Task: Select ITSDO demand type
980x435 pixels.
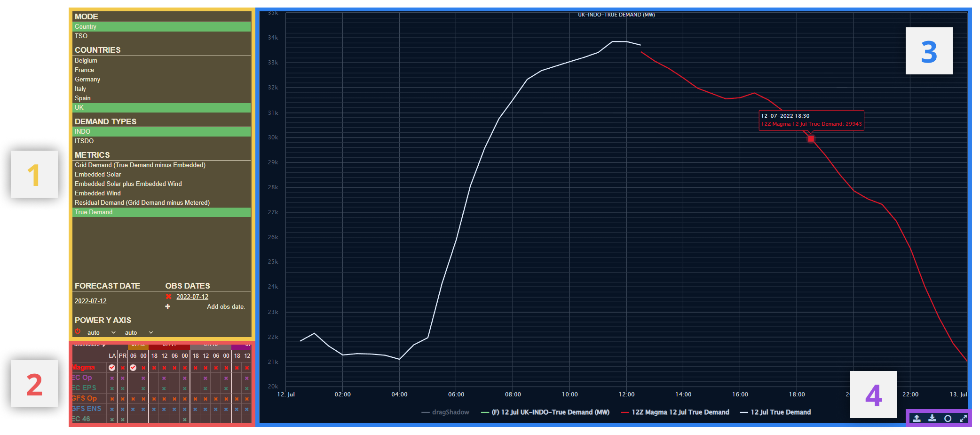Action: 161,141
